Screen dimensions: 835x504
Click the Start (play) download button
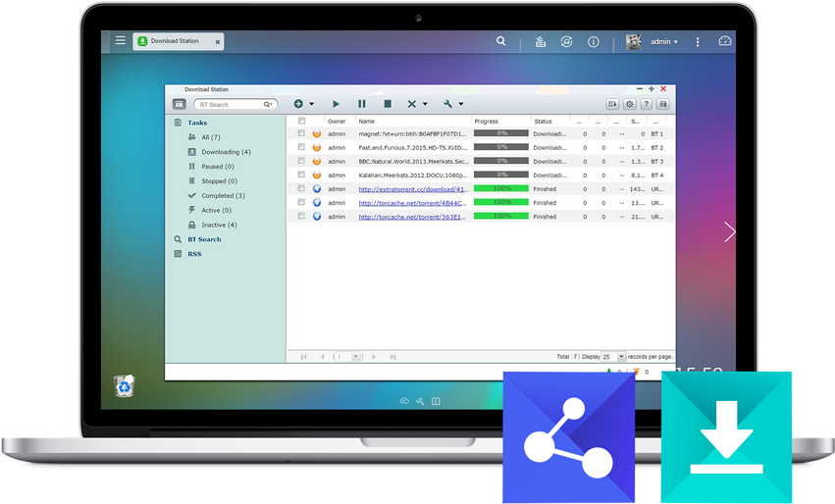click(x=336, y=104)
